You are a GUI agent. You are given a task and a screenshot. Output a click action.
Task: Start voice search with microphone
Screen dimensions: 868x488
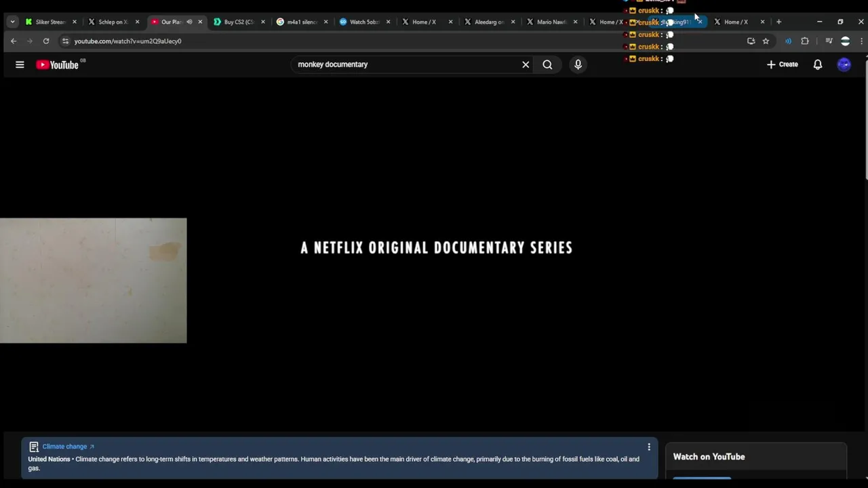578,64
